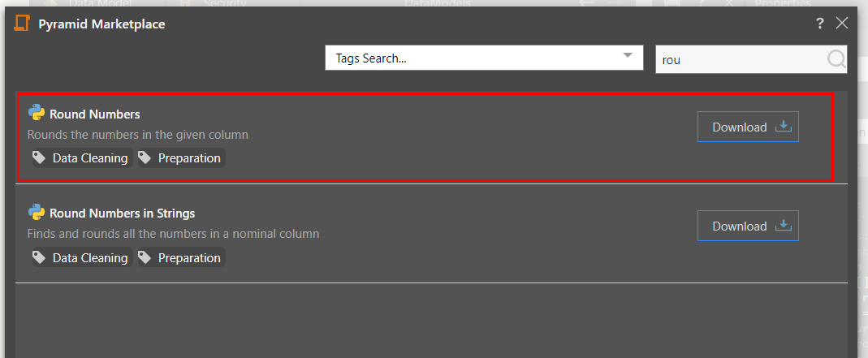Click tag icon of Data Cleaning under Round Numbers
This screenshot has height=358, width=868.
point(39,158)
